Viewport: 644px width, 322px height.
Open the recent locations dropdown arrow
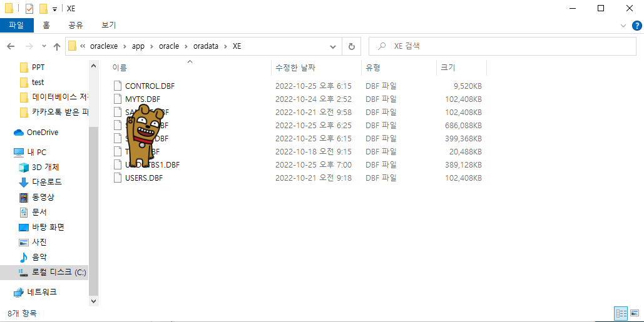point(44,46)
